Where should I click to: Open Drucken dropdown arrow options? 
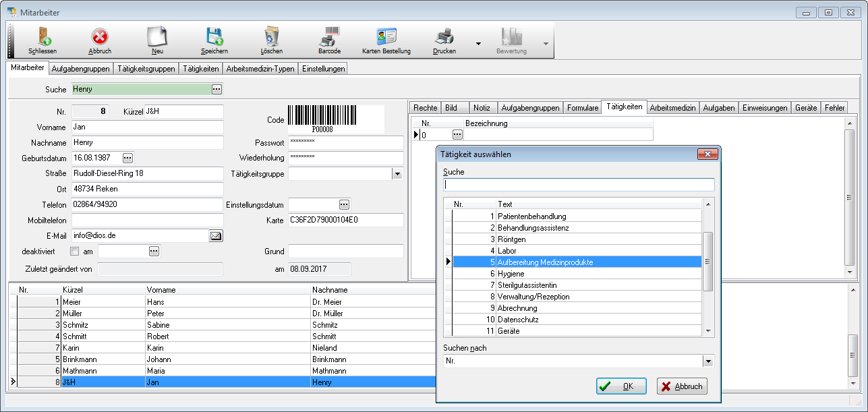[x=478, y=44]
